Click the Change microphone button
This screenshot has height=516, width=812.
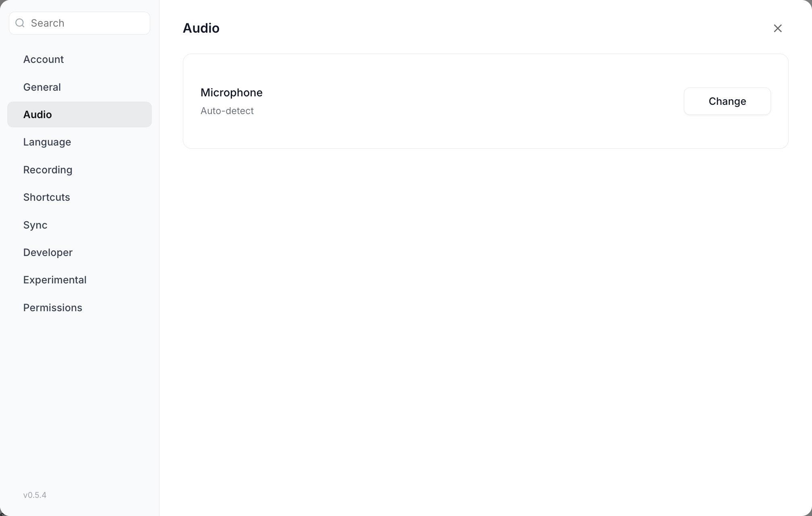click(727, 101)
